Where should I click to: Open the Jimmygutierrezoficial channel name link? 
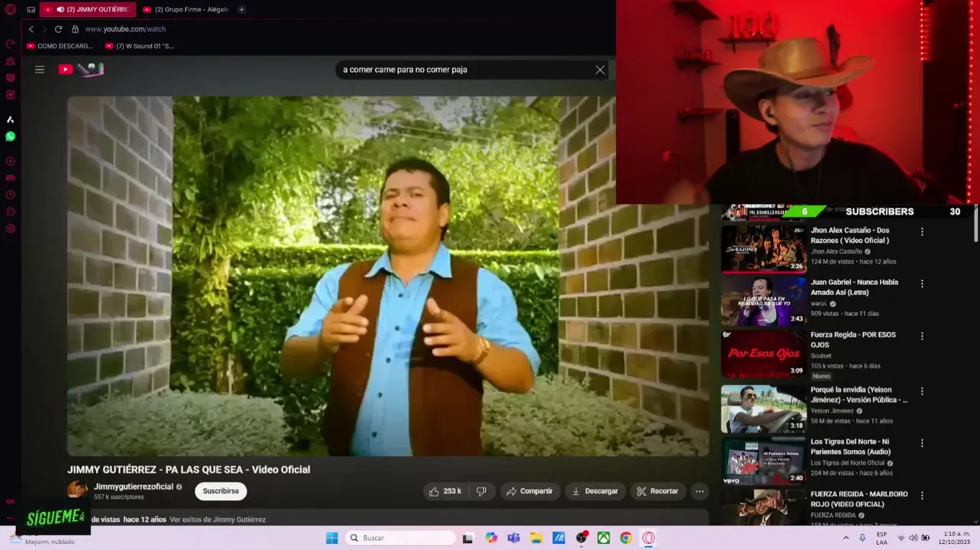pyautogui.click(x=134, y=487)
